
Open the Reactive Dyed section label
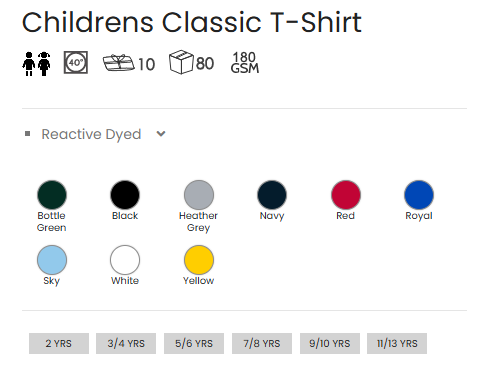click(x=91, y=134)
